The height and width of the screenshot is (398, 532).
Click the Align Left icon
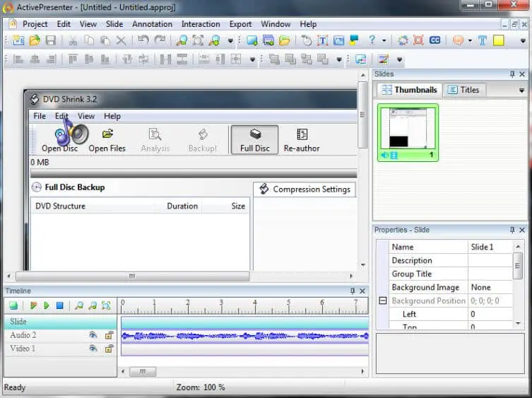click(18, 59)
